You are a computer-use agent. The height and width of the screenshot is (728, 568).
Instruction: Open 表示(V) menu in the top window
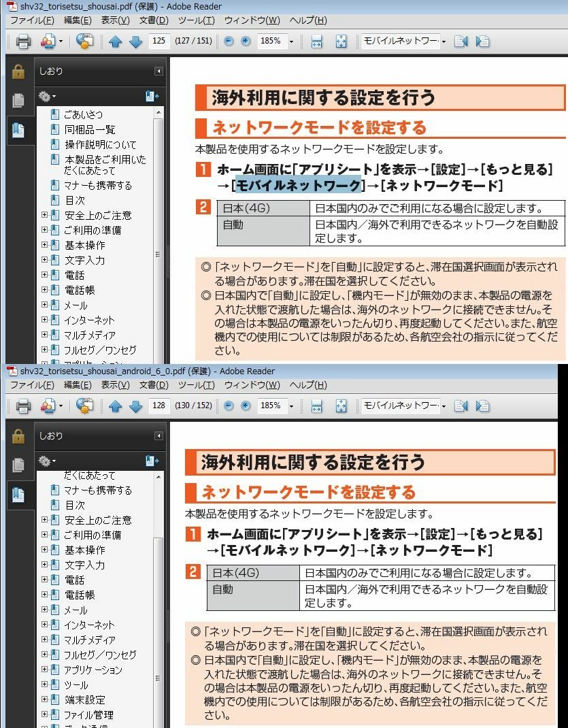(116, 20)
